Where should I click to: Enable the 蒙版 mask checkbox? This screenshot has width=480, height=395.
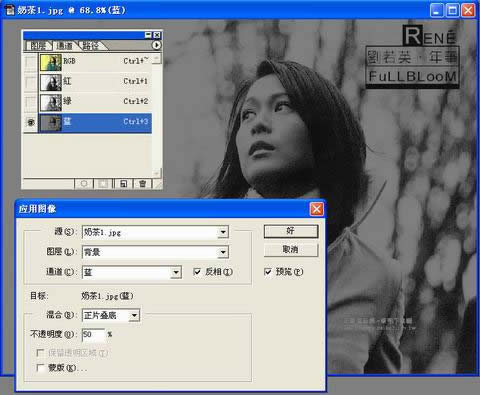point(40,368)
